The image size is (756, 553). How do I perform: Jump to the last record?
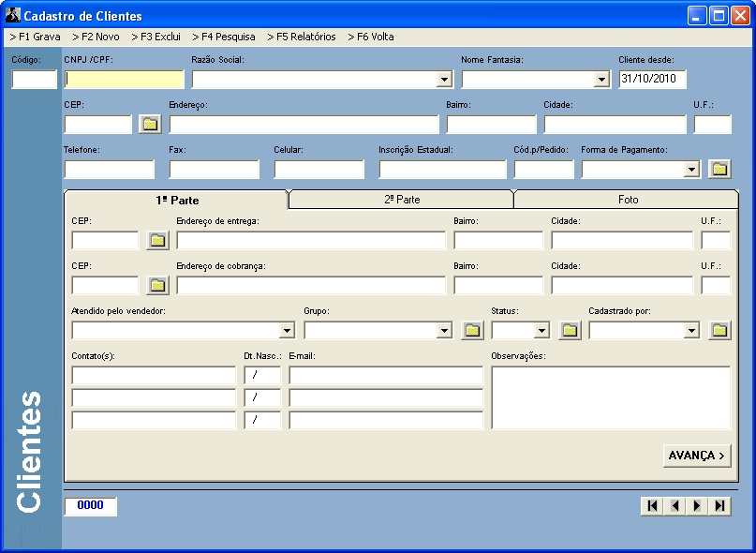(x=719, y=506)
